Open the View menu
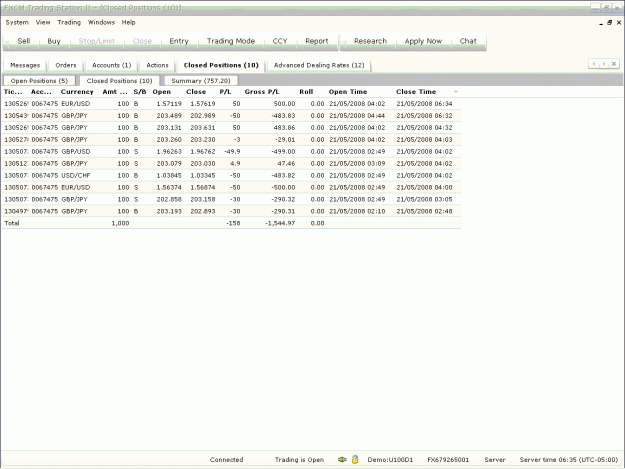The width and height of the screenshot is (625, 469). [x=43, y=22]
